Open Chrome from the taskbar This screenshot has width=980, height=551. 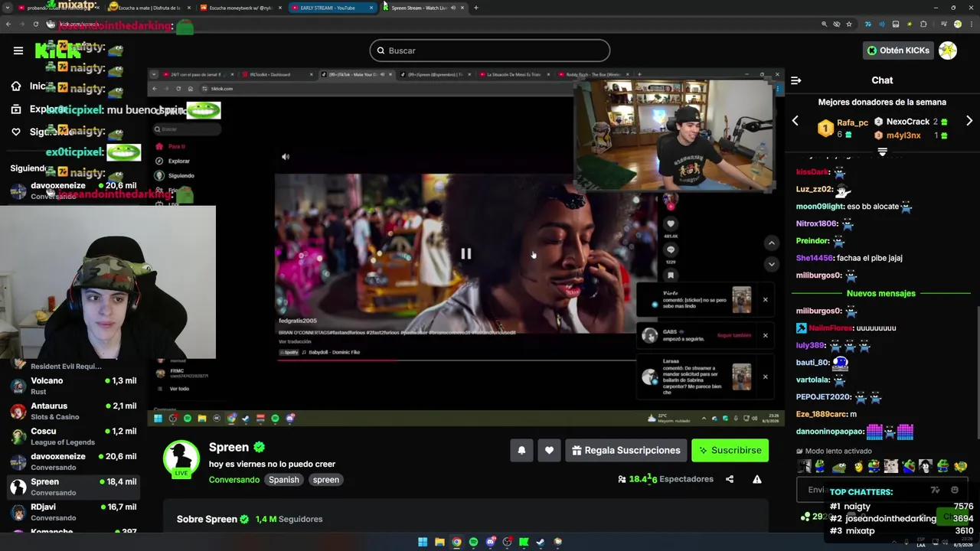click(456, 542)
